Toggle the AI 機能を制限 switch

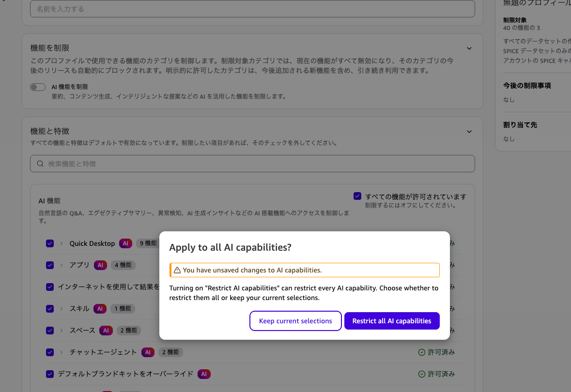[38, 87]
